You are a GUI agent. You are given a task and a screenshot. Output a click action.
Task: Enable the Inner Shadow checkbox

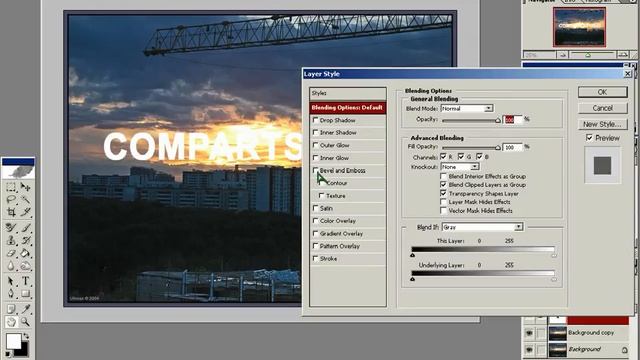(x=316, y=132)
